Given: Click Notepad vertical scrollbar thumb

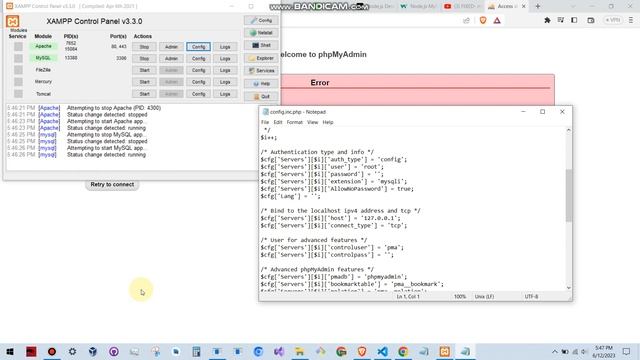Looking at the screenshot, I should tap(569, 195).
